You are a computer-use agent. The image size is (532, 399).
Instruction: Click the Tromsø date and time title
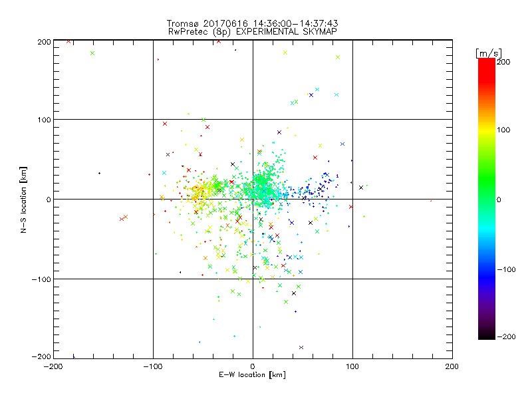[x=252, y=23]
